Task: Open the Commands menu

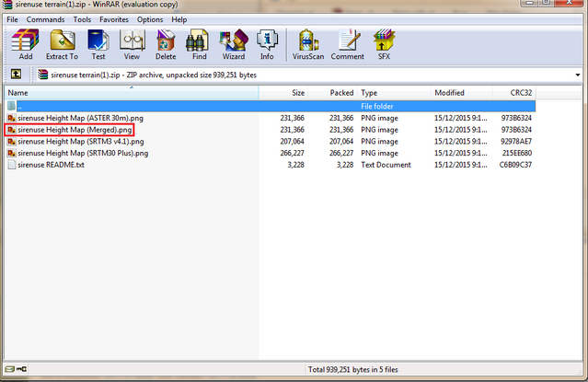Action: [45, 19]
